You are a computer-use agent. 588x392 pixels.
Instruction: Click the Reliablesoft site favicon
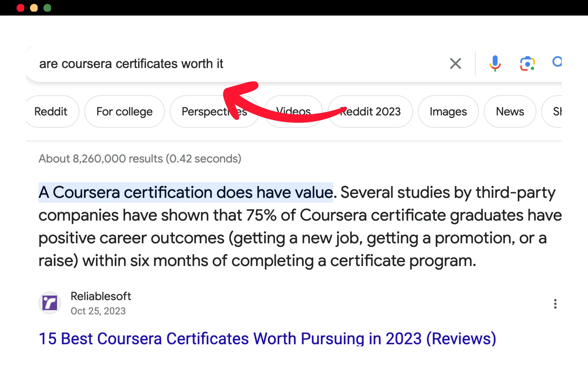coord(50,303)
